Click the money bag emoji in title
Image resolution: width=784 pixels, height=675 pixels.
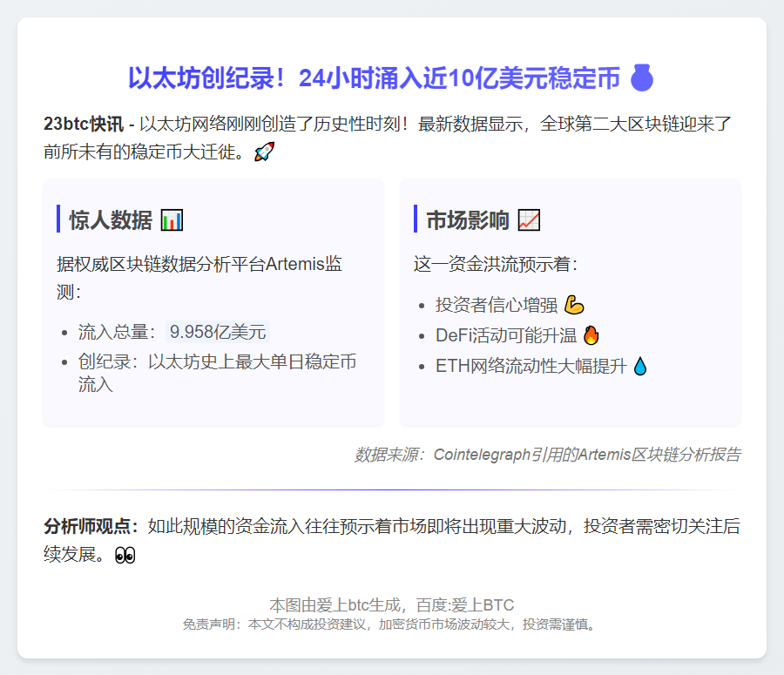pyautogui.click(x=642, y=78)
